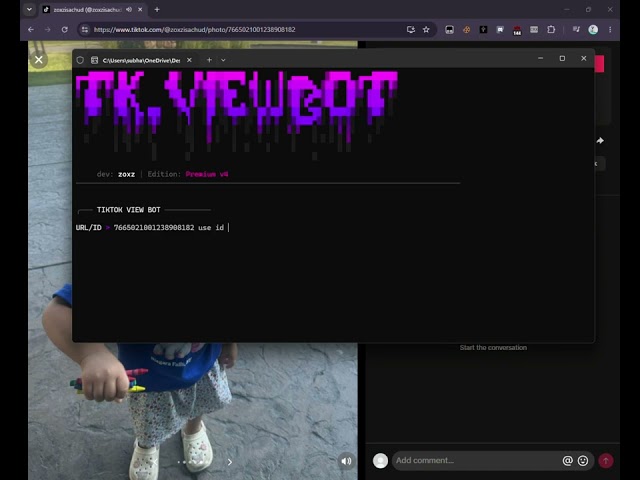Screen dimensions: 640x480
Task: Toggle the TikTok photo sound speaker icon
Action: tap(346, 461)
